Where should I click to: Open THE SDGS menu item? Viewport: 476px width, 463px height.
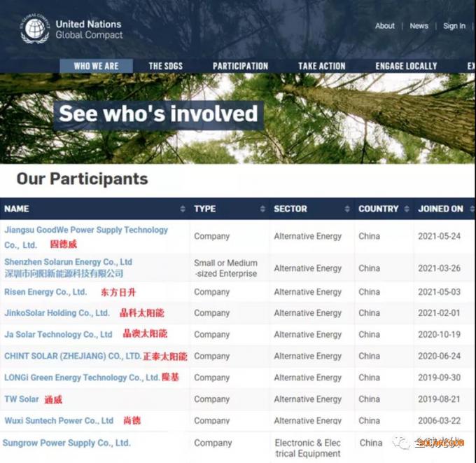(x=166, y=66)
